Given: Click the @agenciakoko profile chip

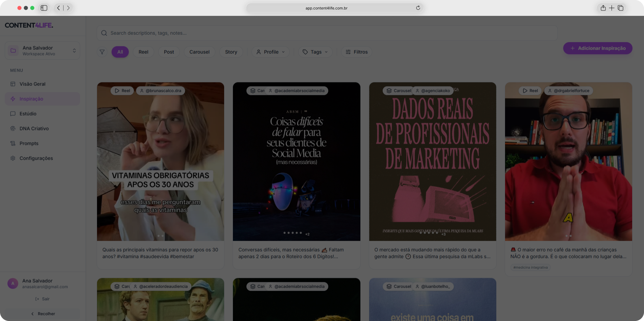Looking at the screenshot, I should (x=432, y=91).
